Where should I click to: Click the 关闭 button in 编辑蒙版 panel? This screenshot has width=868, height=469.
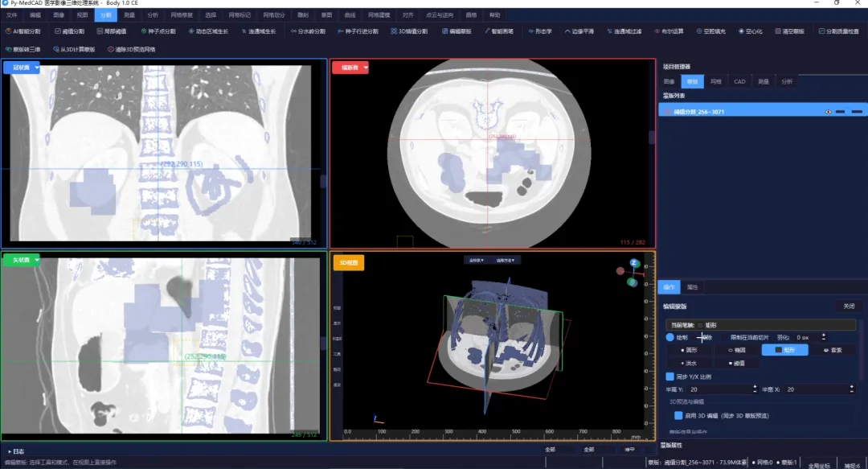click(849, 306)
